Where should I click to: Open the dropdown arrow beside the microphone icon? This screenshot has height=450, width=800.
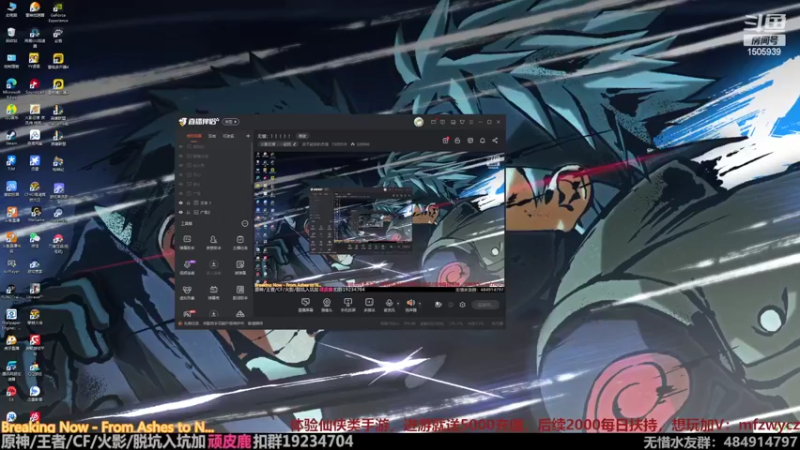(x=398, y=304)
